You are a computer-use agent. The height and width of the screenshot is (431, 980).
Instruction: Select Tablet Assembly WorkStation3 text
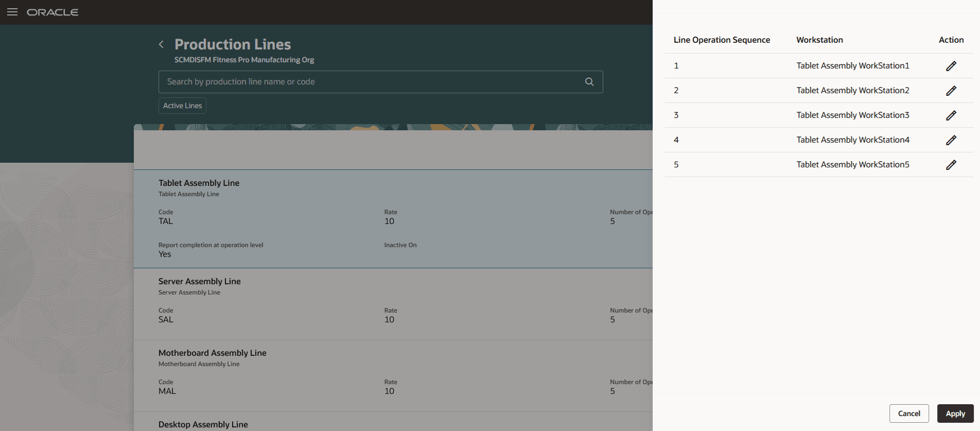coord(853,115)
